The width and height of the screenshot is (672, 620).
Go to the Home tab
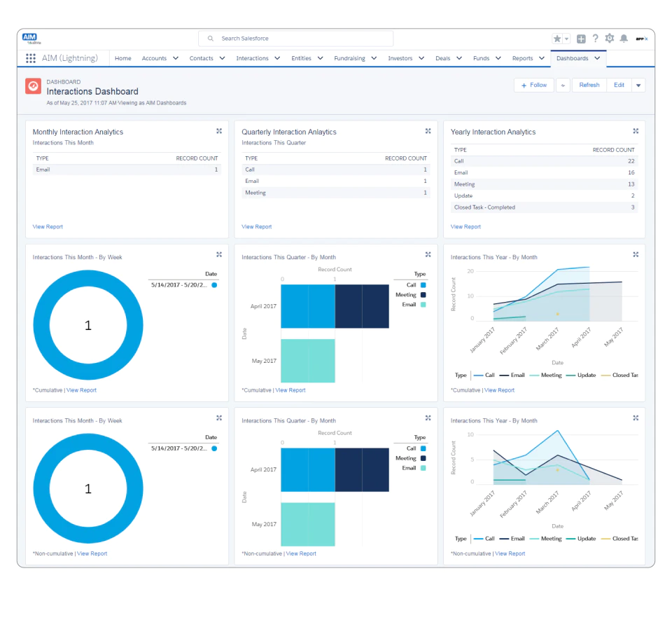point(123,58)
